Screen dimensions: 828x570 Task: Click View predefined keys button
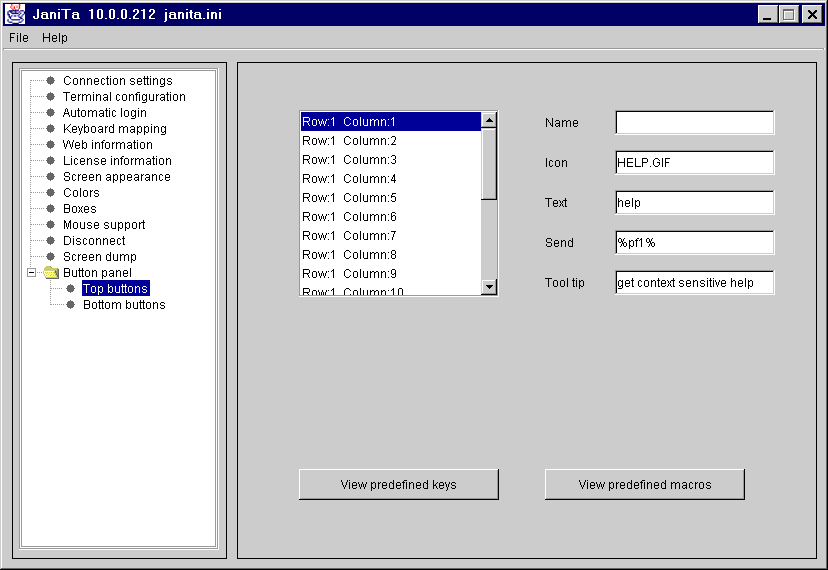(398, 484)
